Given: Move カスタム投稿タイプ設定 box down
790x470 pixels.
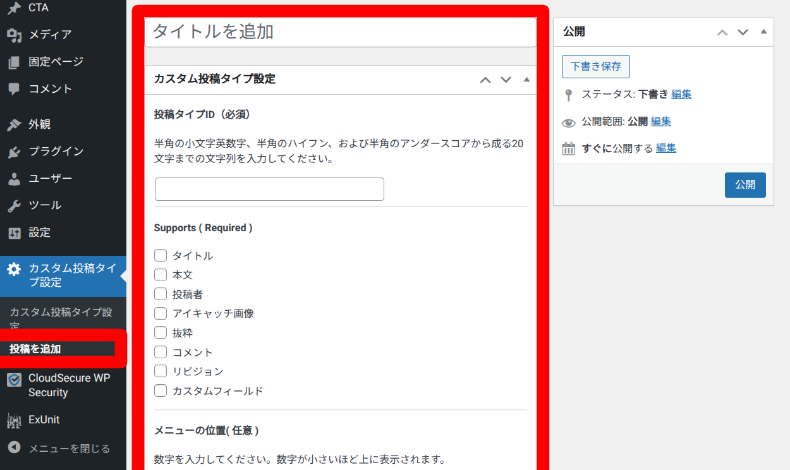Looking at the screenshot, I should [506, 80].
